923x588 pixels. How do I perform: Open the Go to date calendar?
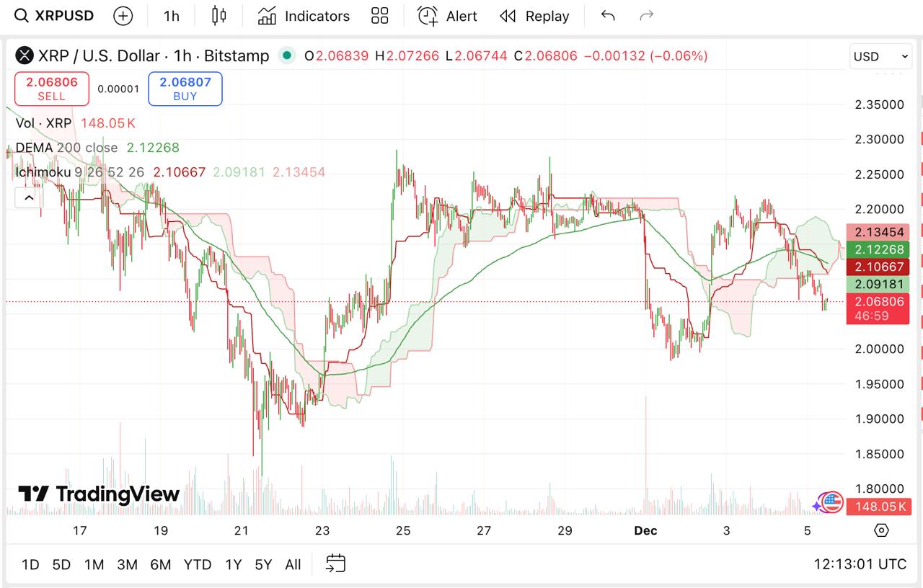pyautogui.click(x=335, y=564)
